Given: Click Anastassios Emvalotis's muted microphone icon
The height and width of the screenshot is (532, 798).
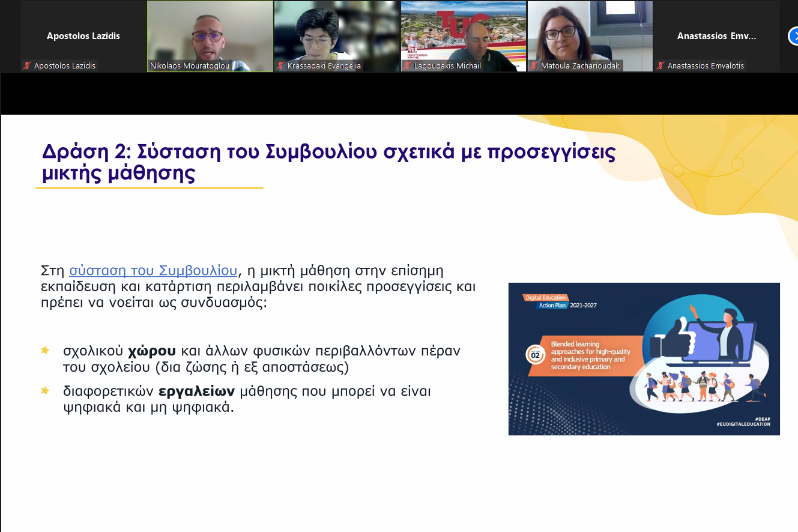Looking at the screenshot, I should tap(660, 66).
